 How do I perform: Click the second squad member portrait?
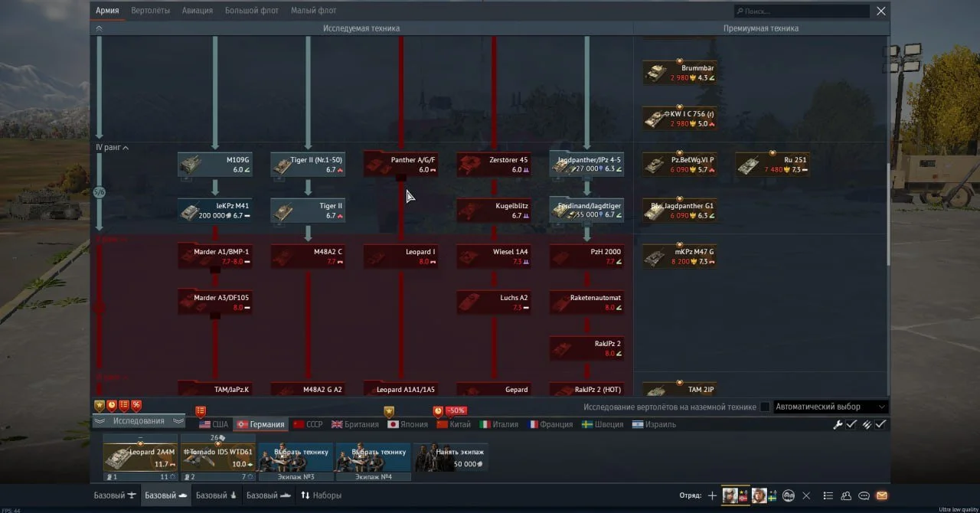point(759,495)
